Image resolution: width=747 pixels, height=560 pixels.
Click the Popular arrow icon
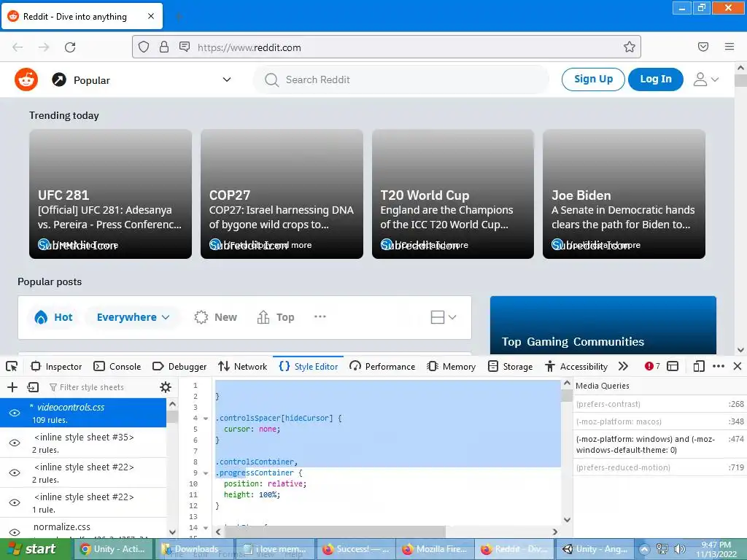point(59,79)
